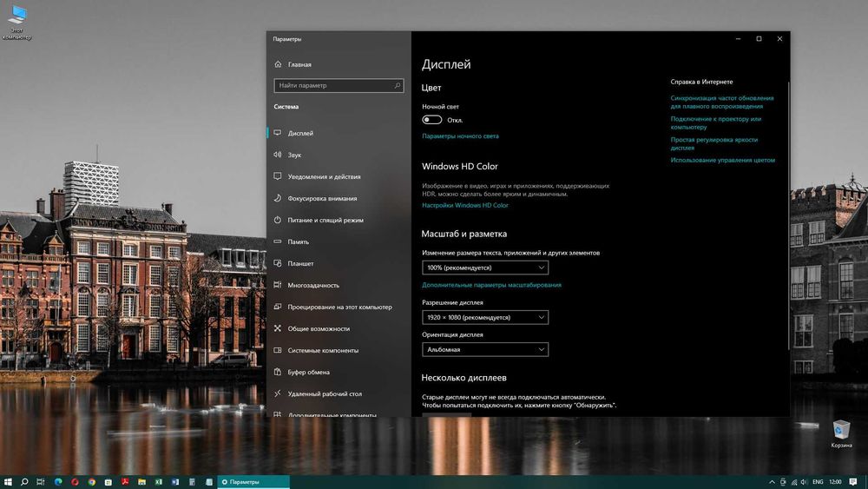Launch Opera from the taskbar
Screen dimensions: 868x489
(75, 482)
